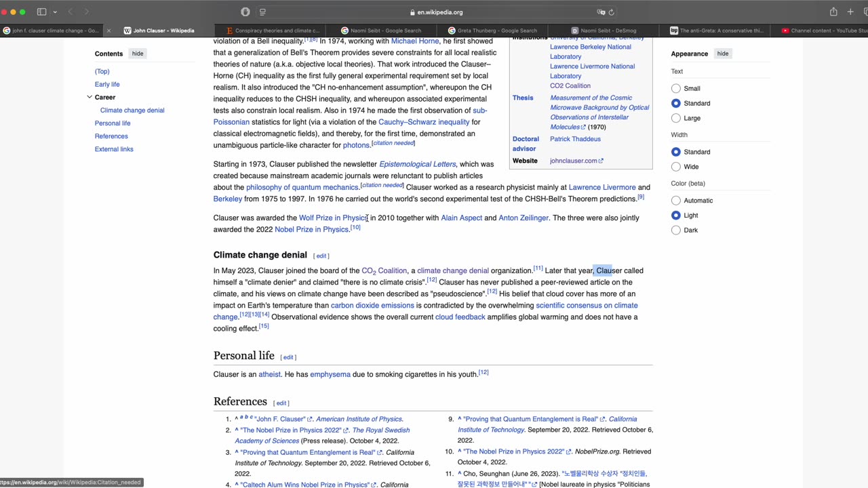Follow the philosophy of quantum mechanics link
The width and height of the screenshot is (868, 488).
302,187
